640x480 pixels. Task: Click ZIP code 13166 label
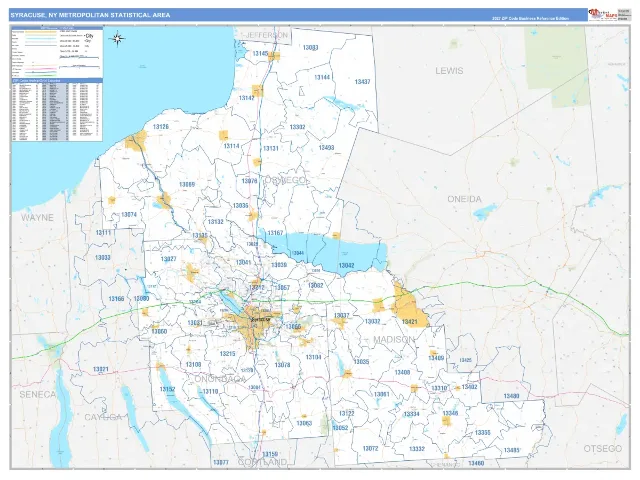point(116,299)
